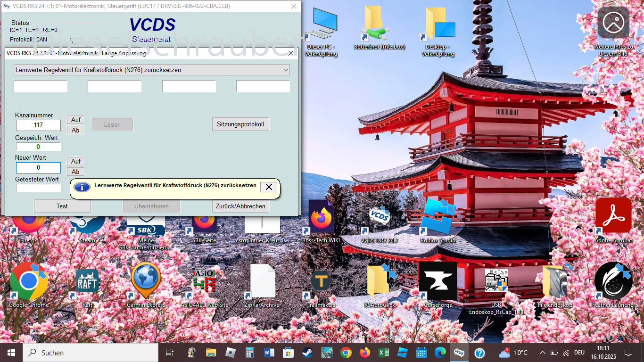Open the Trailmakers desktop shortcut
The height and width of the screenshot is (362, 644).
coord(321,282)
